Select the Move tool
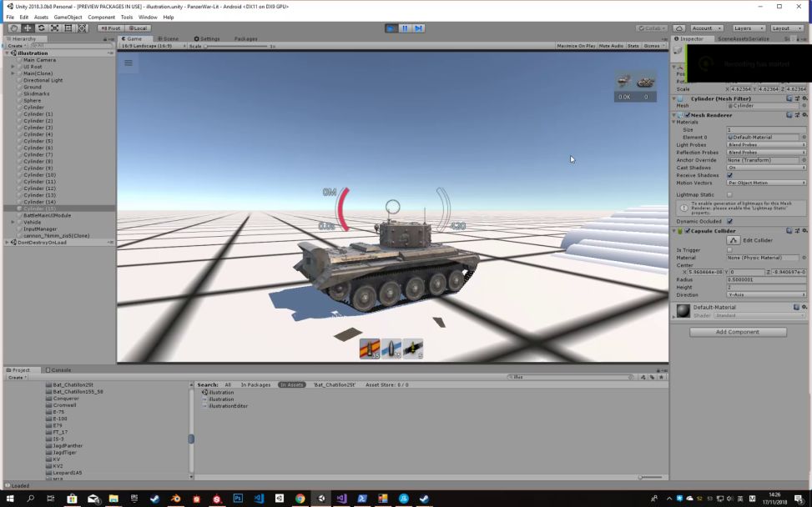The height and width of the screenshot is (507, 812). [28, 28]
